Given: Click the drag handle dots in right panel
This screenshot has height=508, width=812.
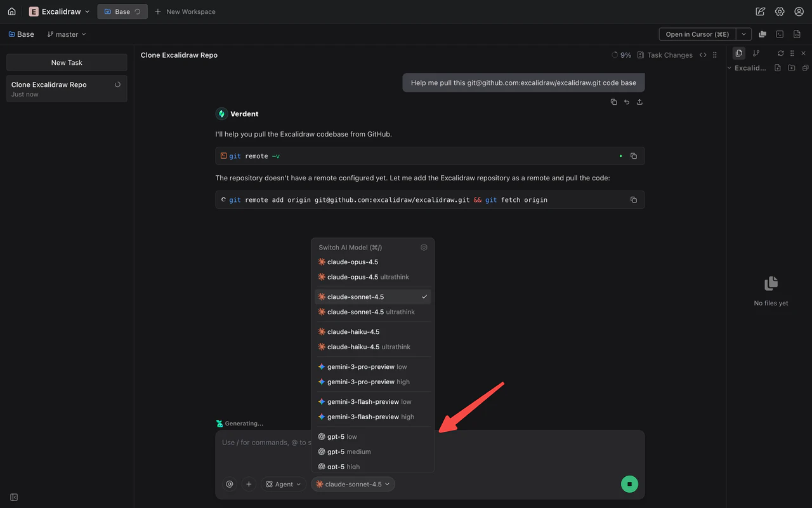Looking at the screenshot, I should [792, 53].
